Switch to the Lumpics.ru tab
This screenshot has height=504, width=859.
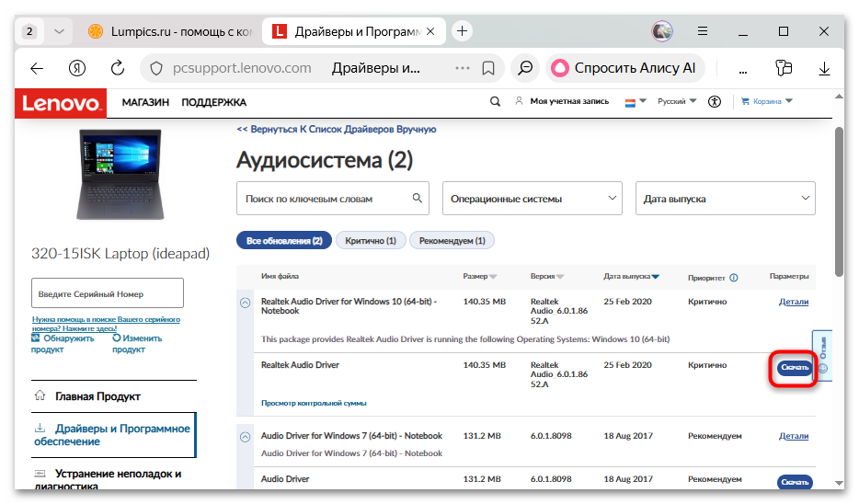[170, 32]
